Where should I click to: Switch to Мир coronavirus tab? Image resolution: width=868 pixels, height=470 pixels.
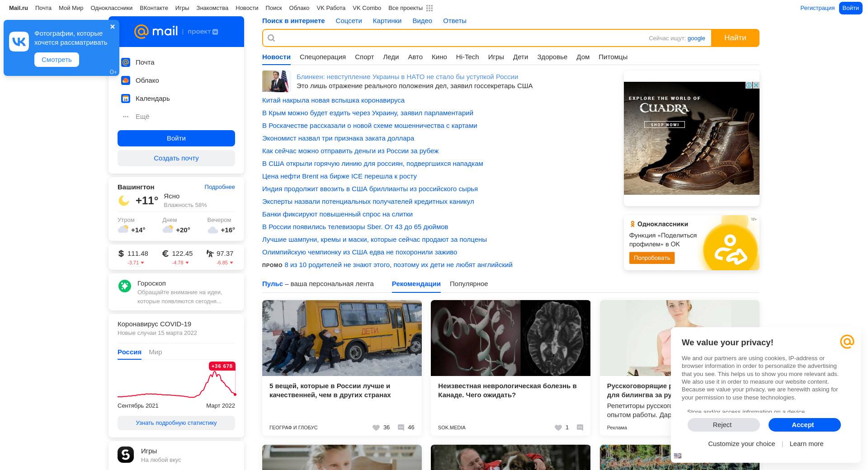pos(155,352)
